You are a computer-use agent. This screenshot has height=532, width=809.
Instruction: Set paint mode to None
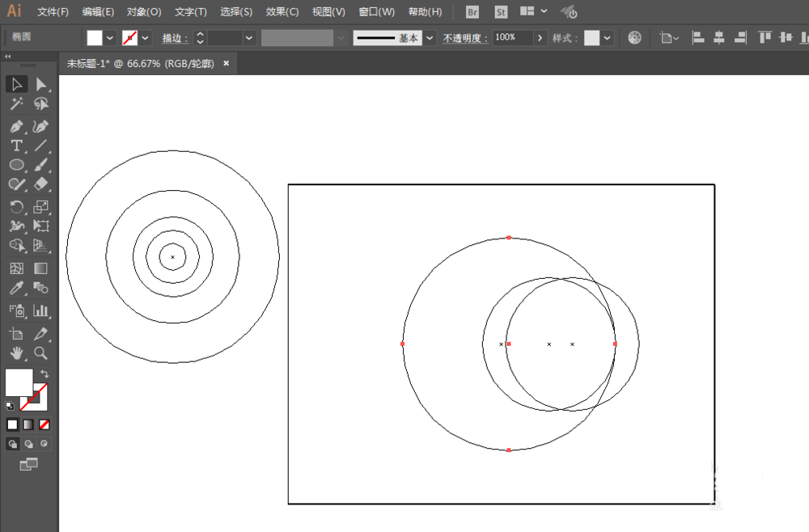pos(44,424)
